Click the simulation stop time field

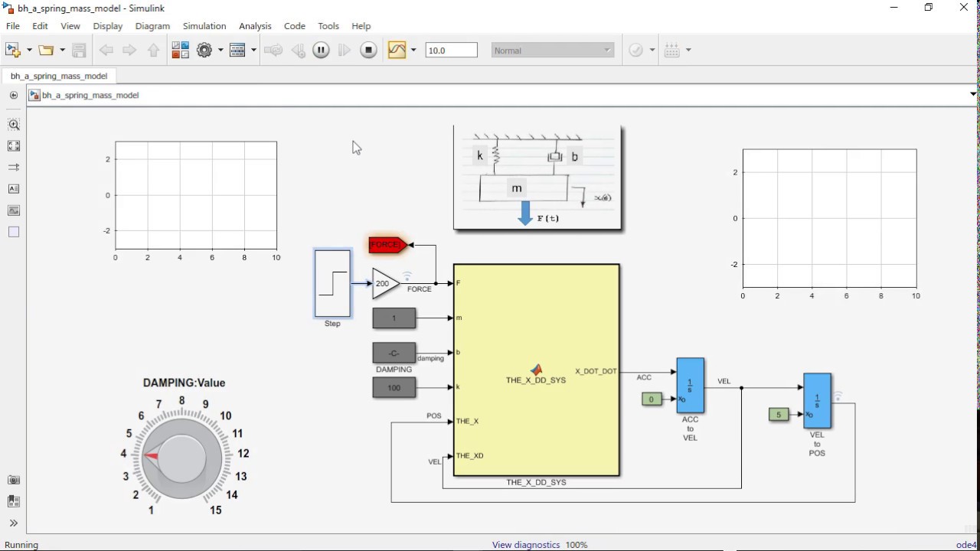pos(451,51)
